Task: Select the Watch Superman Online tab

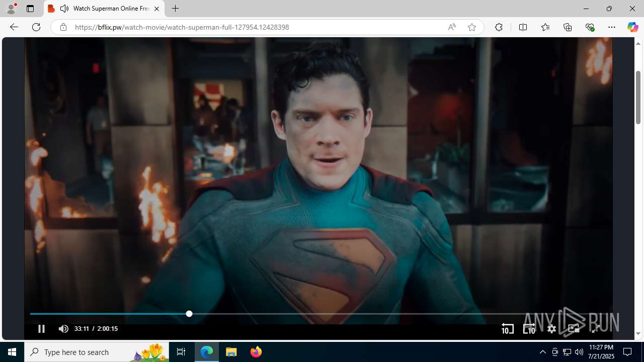Action: (x=105, y=9)
